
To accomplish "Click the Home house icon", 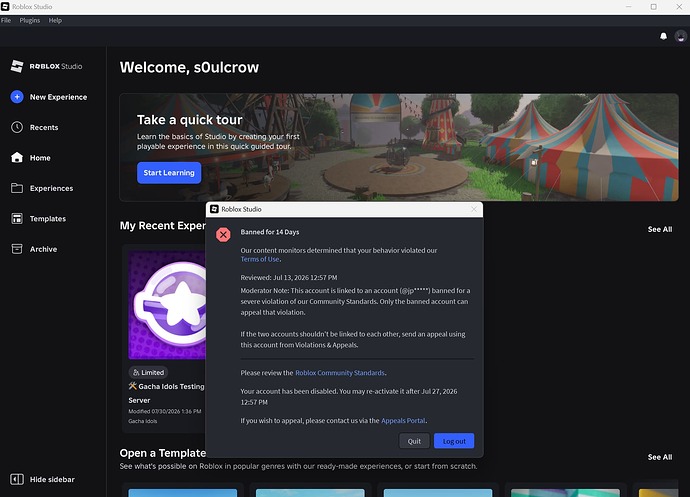I will pos(17,158).
